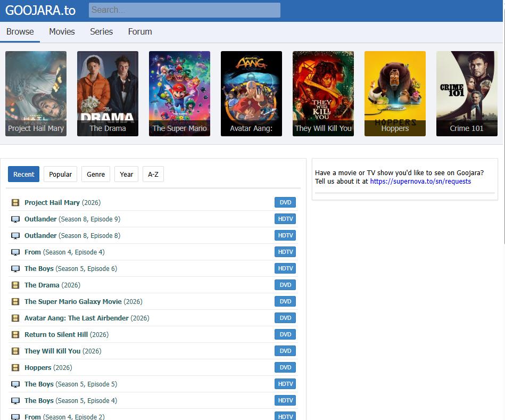Viewport: 505px width, 420px height.
Task: Click the film icon beside Hoppers row
Action: [x=15, y=367]
